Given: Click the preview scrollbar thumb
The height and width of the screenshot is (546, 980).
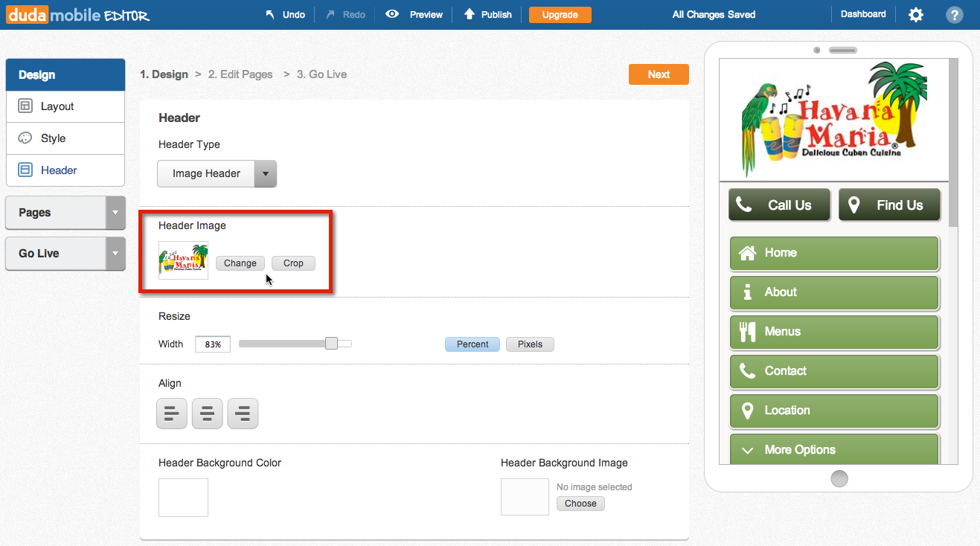Looking at the screenshot, I should click(x=953, y=141).
